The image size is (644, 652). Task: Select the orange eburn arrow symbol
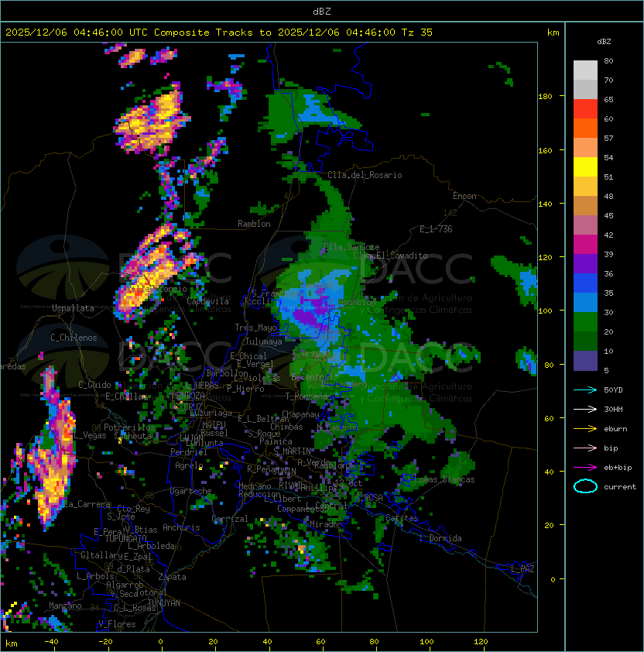[586, 428]
